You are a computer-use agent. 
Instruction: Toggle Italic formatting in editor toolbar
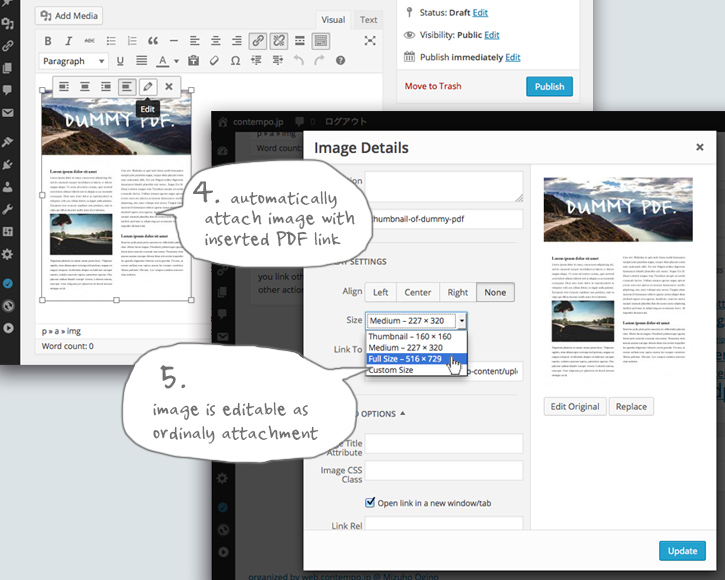pos(68,41)
